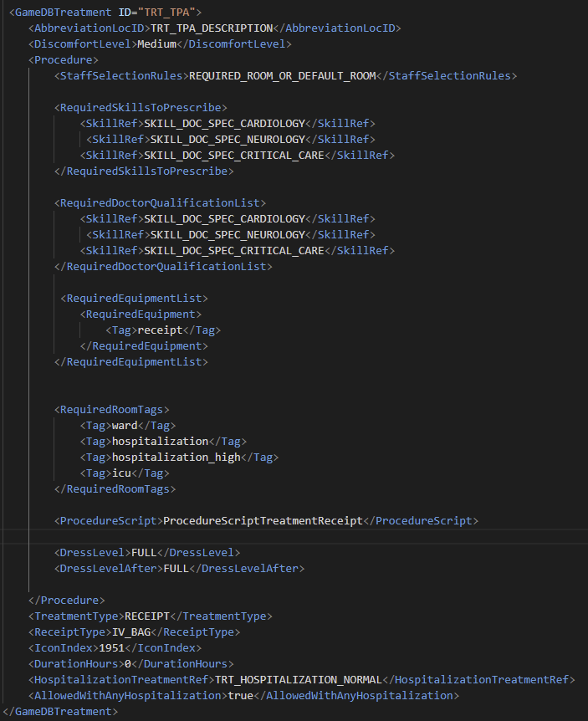This screenshot has width=588, height=721.
Task: Click the opening Procedure tag
Action: [x=64, y=59]
